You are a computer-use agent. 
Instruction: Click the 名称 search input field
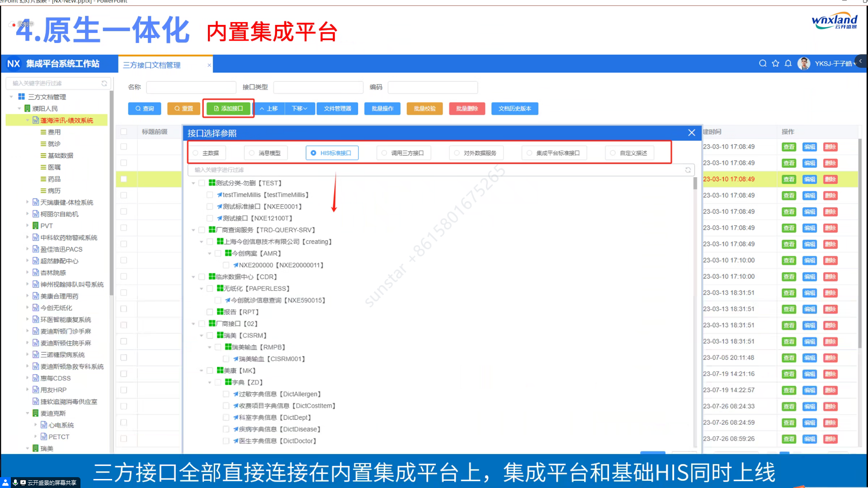pyautogui.click(x=191, y=87)
